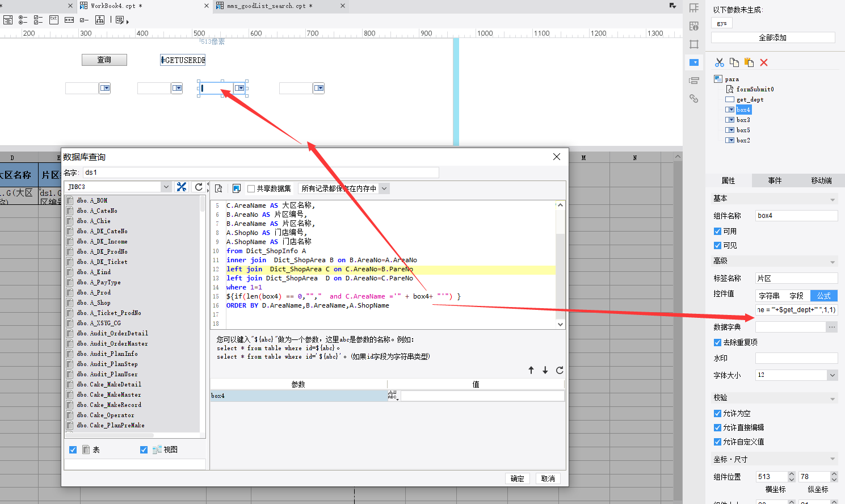Click the predefined widgets icon with arrow
The width and height of the screenshot is (845, 504).
(121, 20)
